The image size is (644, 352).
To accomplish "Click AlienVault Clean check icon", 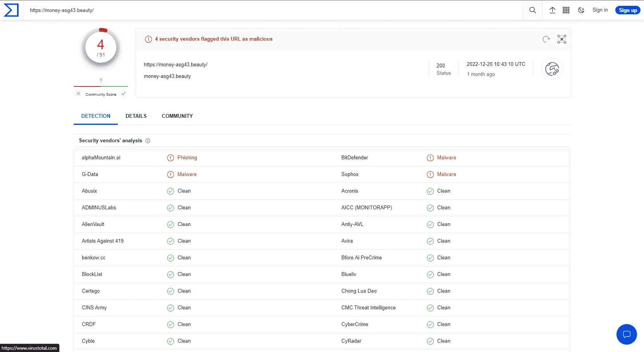I will [171, 224].
